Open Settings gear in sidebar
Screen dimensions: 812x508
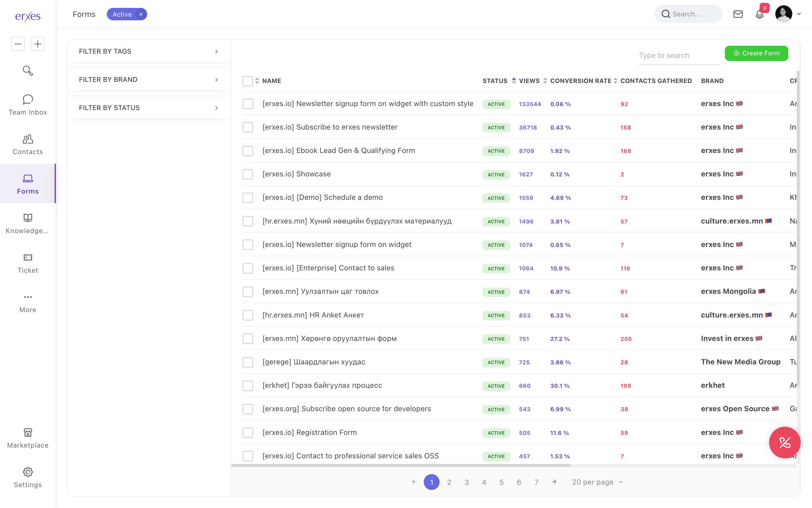click(x=28, y=478)
